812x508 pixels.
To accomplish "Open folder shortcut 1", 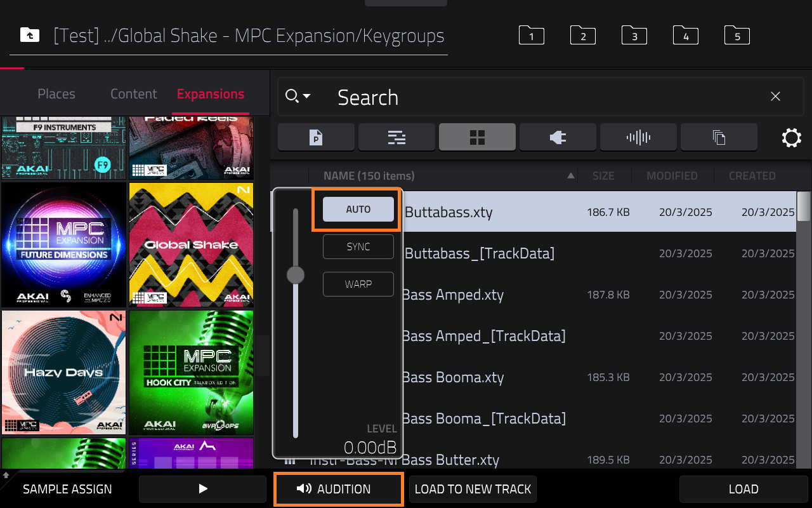I will tap(532, 36).
